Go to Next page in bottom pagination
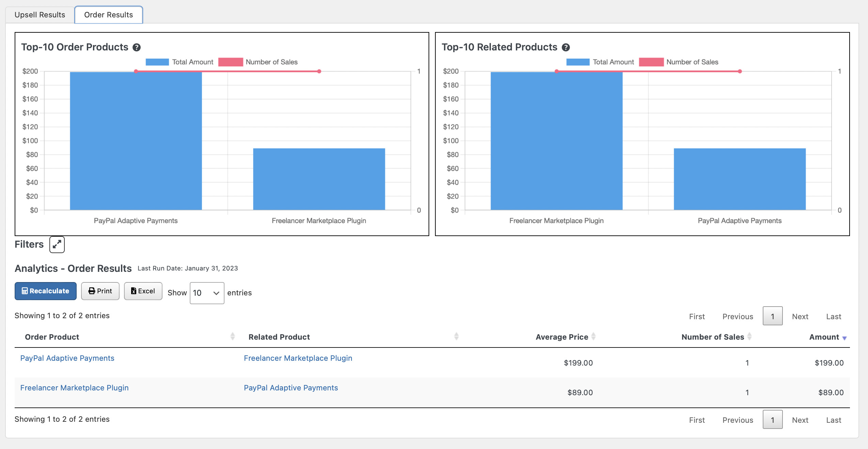 coord(800,420)
